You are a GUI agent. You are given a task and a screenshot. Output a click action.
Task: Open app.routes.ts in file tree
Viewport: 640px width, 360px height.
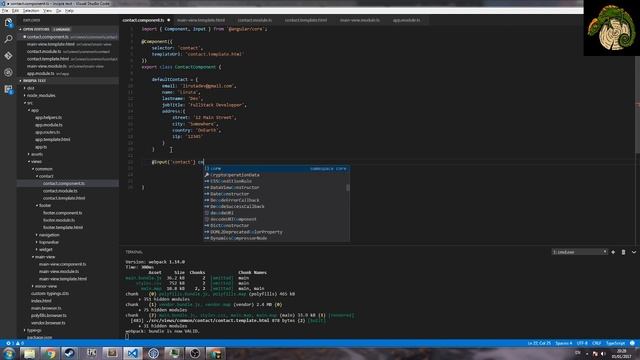pos(48,132)
